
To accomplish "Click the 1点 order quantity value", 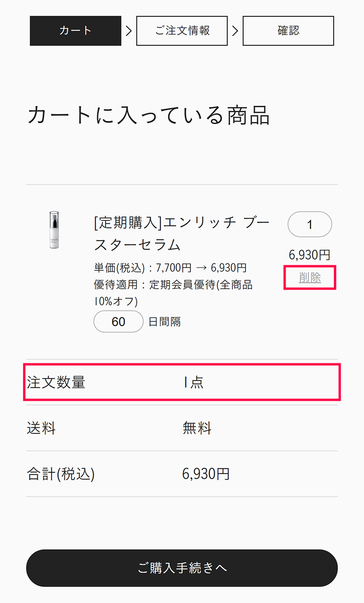I will coord(193,383).
